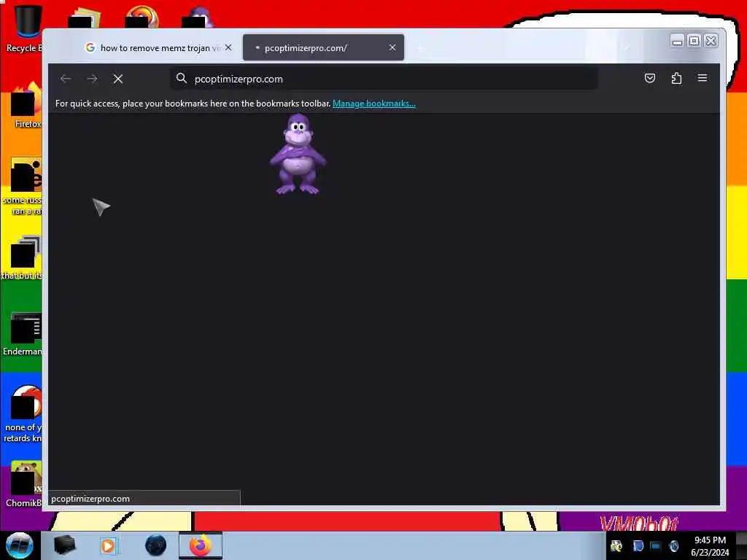Image resolution: width=747 pixels, height=560 pixels.
Task: Close the pcoptimizerpro.com/ tab
Action: point(392,47)
